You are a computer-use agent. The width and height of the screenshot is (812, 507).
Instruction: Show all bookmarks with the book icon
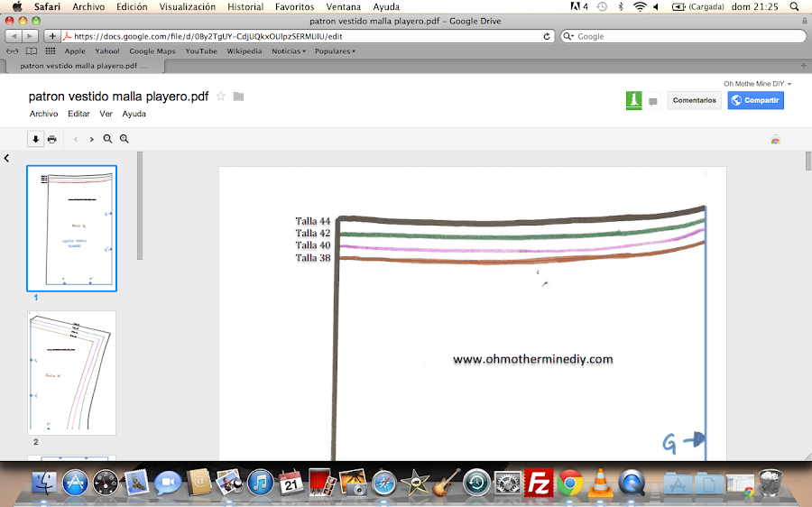click(32, 51)
